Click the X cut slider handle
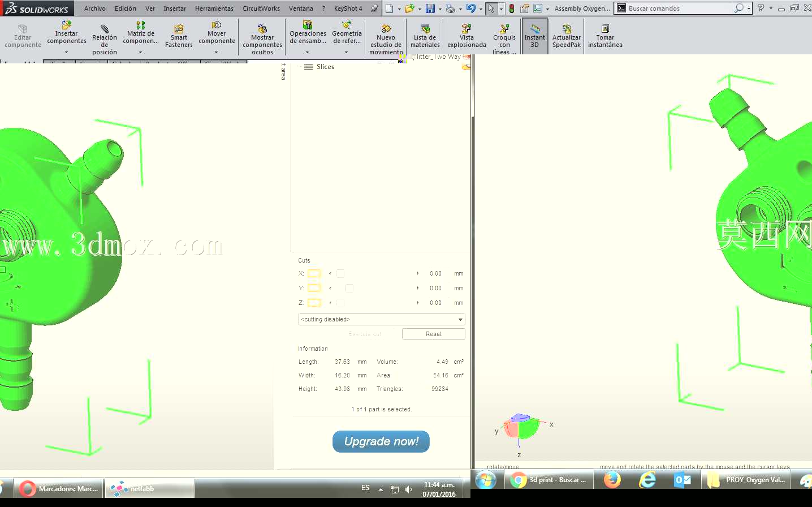812x507 pixels. coord(340,273)
